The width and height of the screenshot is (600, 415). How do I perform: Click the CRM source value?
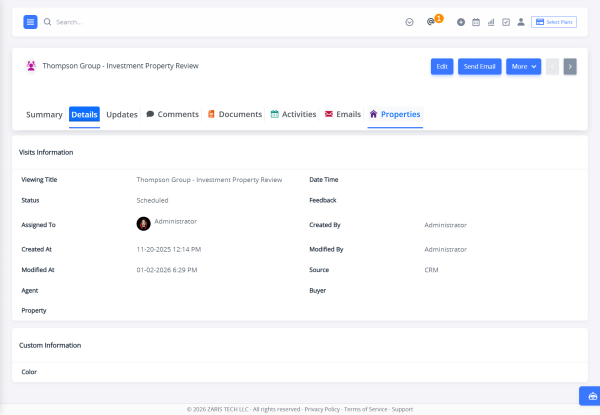(x=431, y=270)
